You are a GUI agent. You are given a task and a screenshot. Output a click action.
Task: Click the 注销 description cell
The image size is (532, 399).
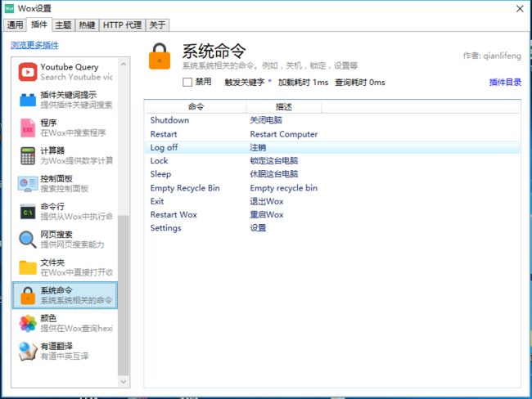[258, 147]
